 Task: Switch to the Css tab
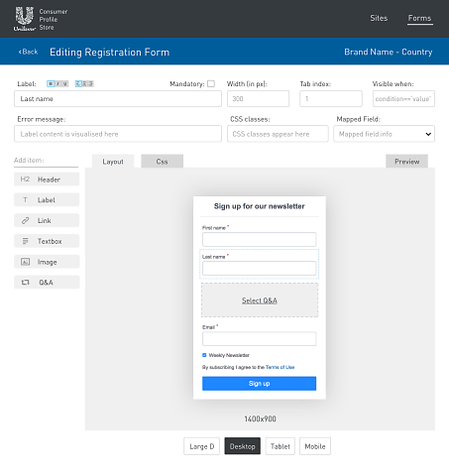click(x=162, y=162)
